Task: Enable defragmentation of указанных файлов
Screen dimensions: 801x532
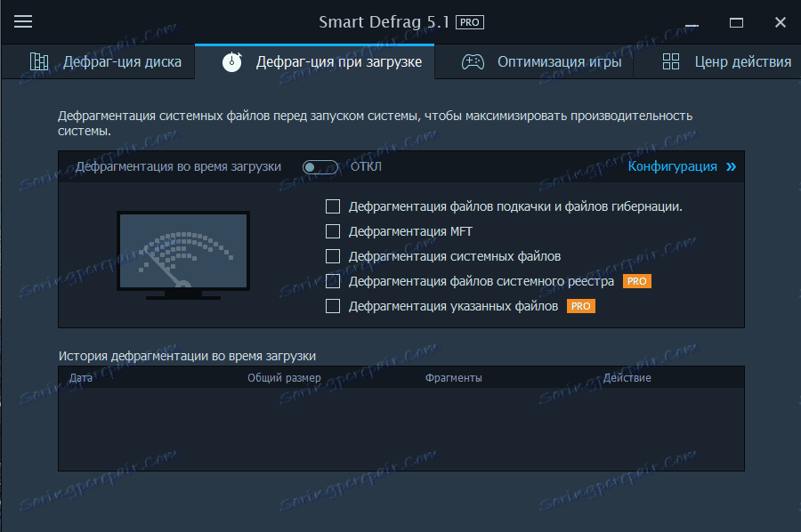Action: (x=333, y=305)
